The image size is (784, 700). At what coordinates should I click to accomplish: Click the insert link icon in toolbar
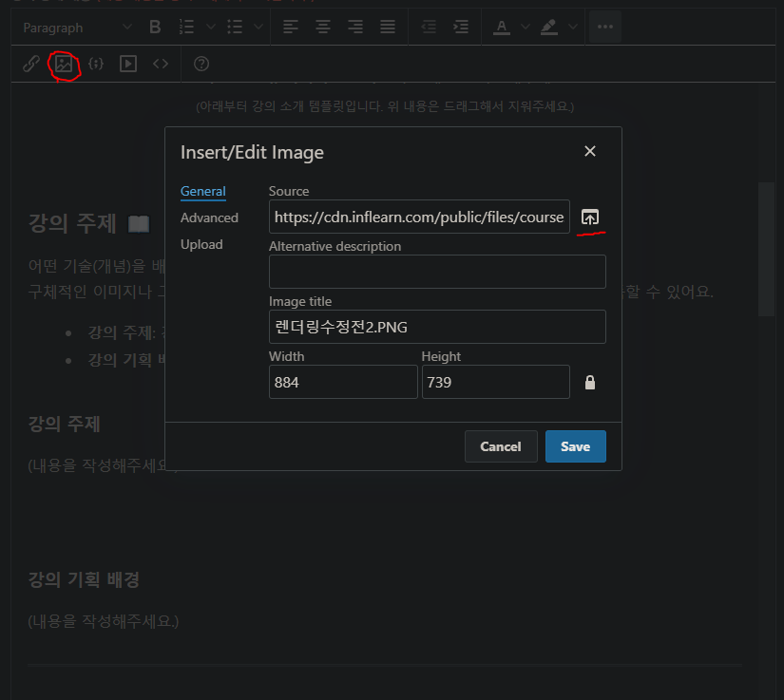pos(31,64)
